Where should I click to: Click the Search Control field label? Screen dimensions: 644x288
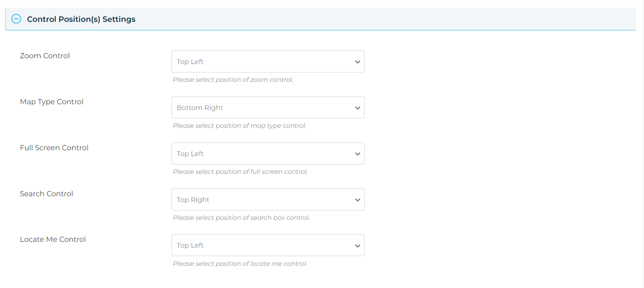46,194
